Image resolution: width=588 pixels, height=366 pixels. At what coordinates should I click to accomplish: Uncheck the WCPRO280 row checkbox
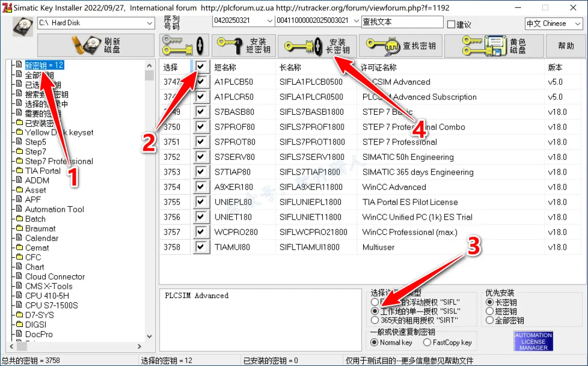point(200,232)
